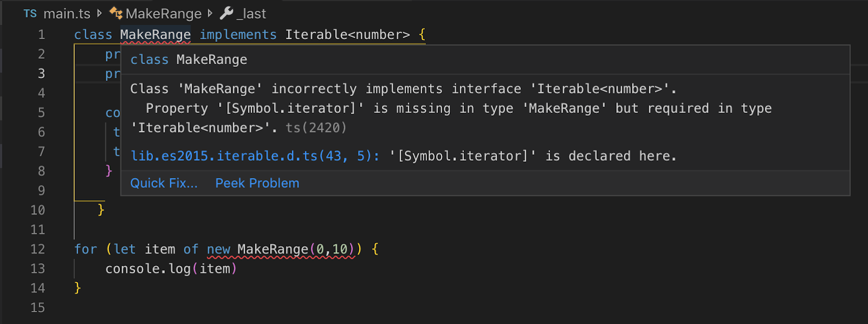Screen dimensions: 868x324
Task: Click the underlined MakeRange class name on line 1
Action: coord(155,35)
